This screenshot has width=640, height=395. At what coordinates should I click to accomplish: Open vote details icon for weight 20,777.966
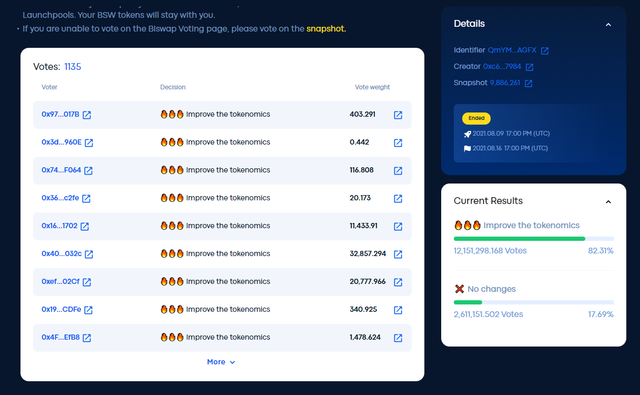click(x=398, y=282)
